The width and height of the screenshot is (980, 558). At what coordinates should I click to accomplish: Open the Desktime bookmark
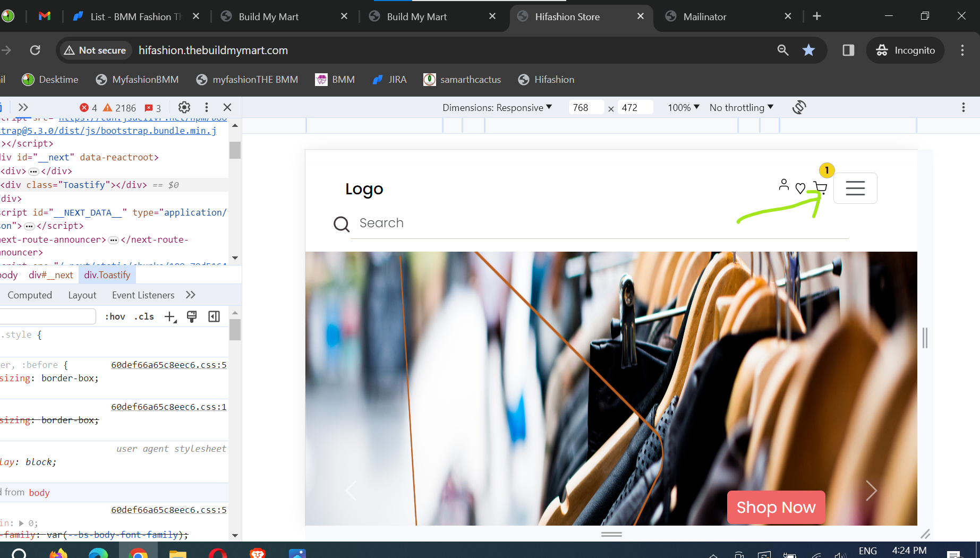point(50,80)
